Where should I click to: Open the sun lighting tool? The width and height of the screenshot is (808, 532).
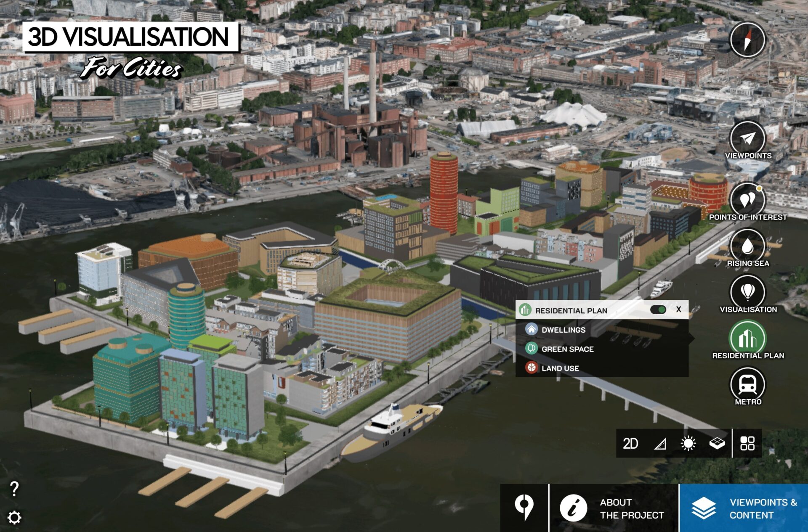click(688, 443)
